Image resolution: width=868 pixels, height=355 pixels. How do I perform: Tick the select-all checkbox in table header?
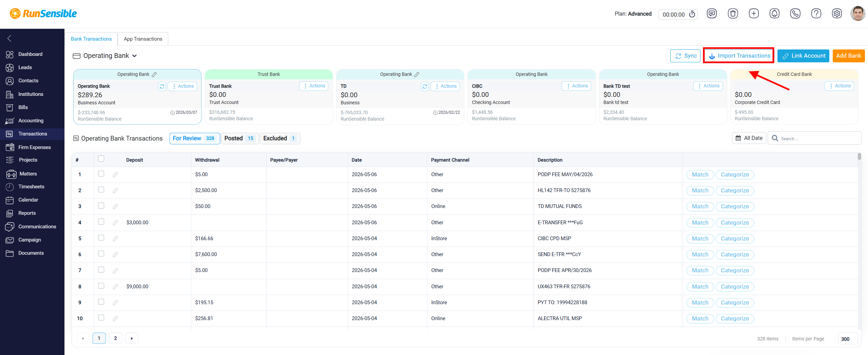pyautogui.click(x=101, y=159)
